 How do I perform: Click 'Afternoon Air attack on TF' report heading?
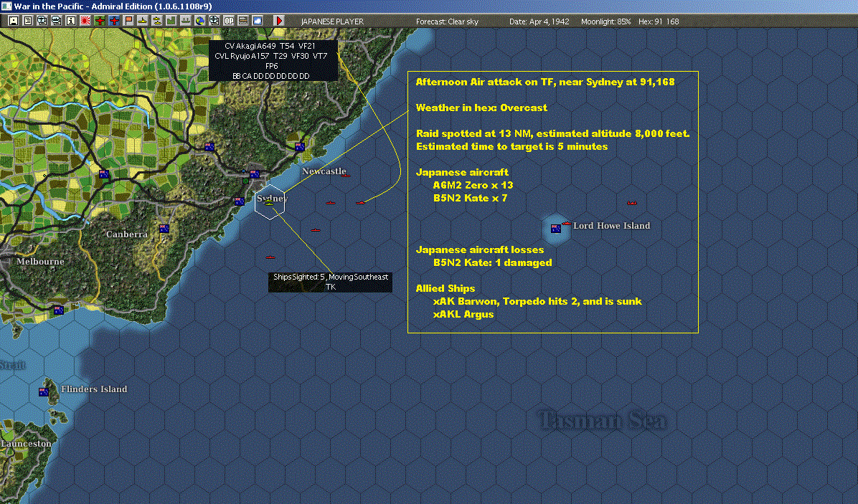point(545,82)
